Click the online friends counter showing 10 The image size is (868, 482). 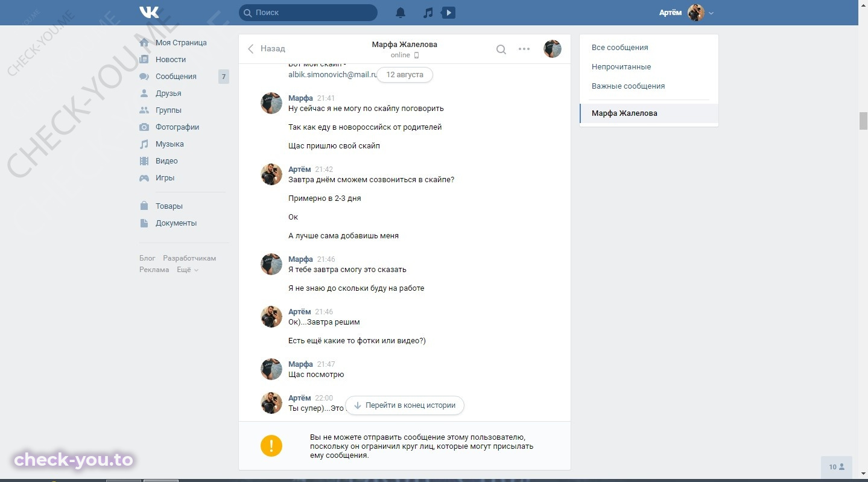[x=837, y=467]
